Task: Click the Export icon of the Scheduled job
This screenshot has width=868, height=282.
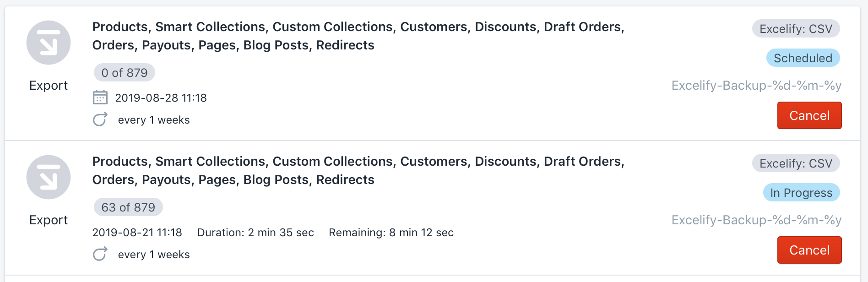Action: point(49,43)
